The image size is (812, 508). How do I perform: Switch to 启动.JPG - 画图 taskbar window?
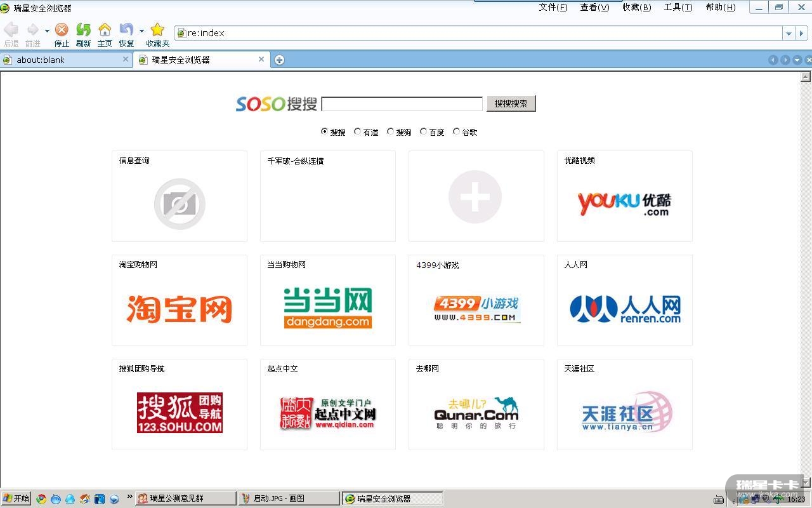point(289,498)
